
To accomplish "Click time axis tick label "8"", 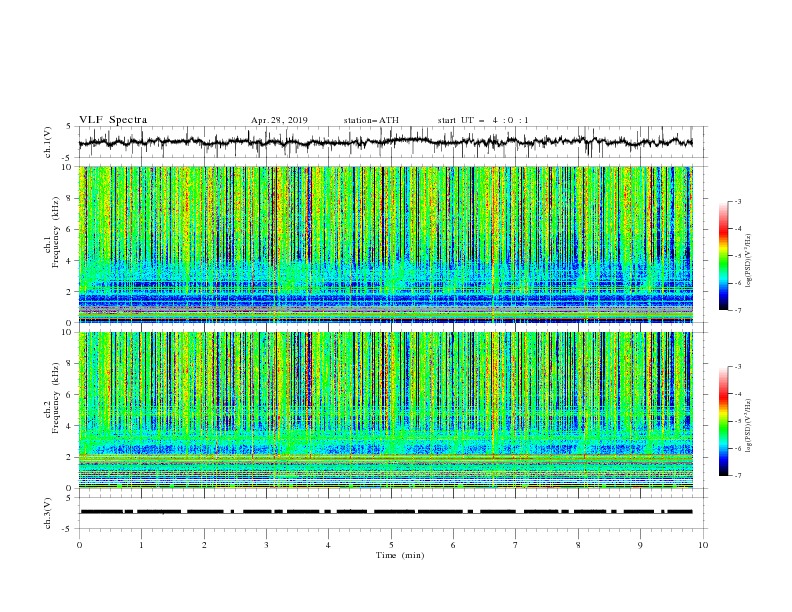I will click(578, 545).
